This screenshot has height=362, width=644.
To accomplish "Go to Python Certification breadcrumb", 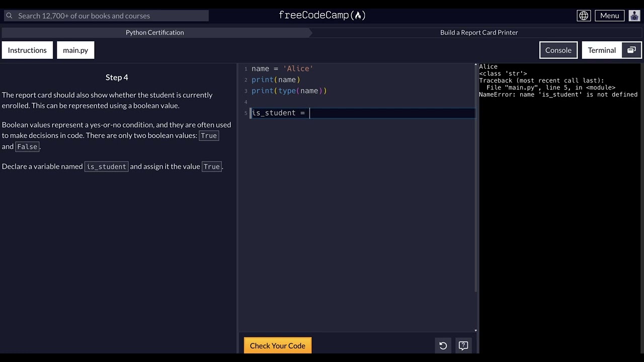I will tap(155, 32).
